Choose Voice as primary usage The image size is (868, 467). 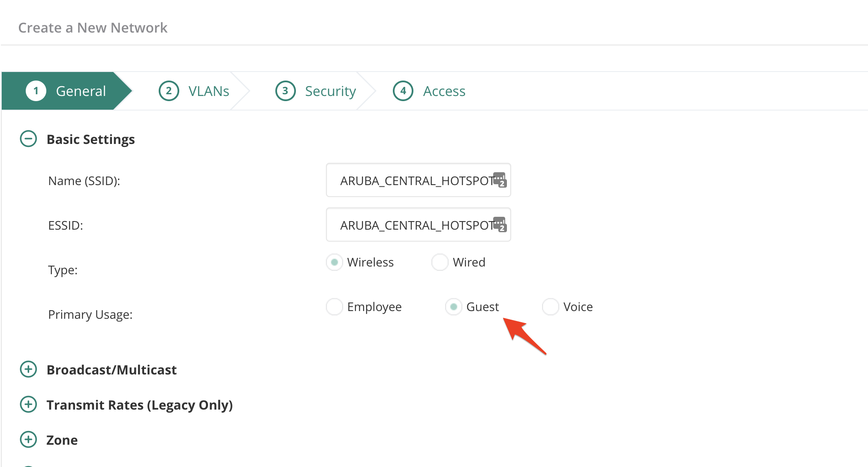coord(551,307)
